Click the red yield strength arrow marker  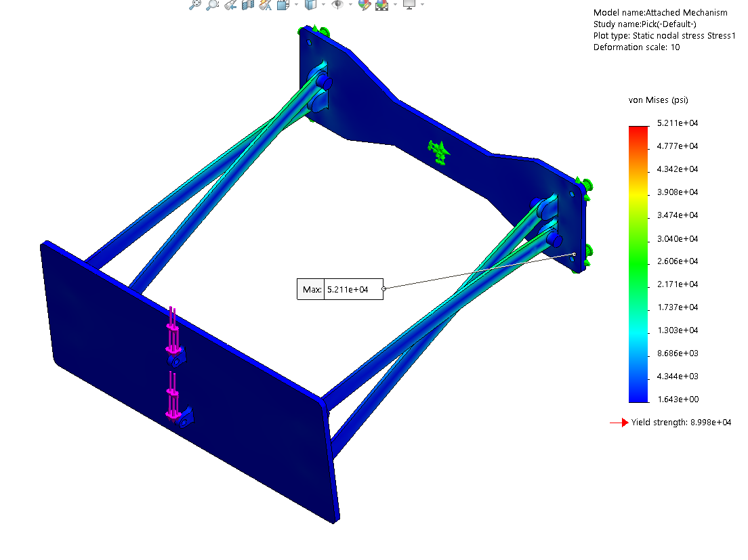(x=619, y=423)
